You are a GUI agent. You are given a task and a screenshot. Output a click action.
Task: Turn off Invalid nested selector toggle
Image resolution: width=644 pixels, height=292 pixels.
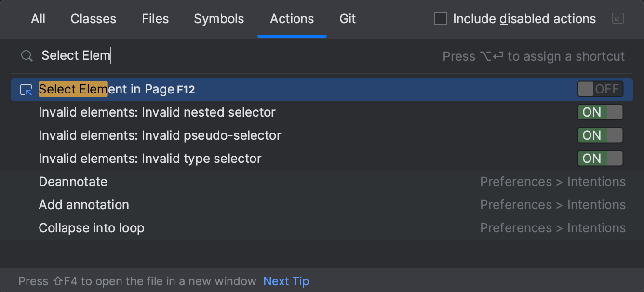tap(600, 112)
